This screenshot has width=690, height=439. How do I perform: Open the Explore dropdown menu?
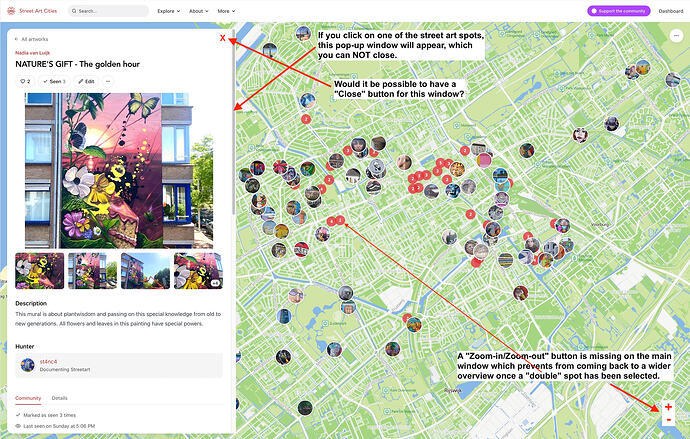click(169, 11)
